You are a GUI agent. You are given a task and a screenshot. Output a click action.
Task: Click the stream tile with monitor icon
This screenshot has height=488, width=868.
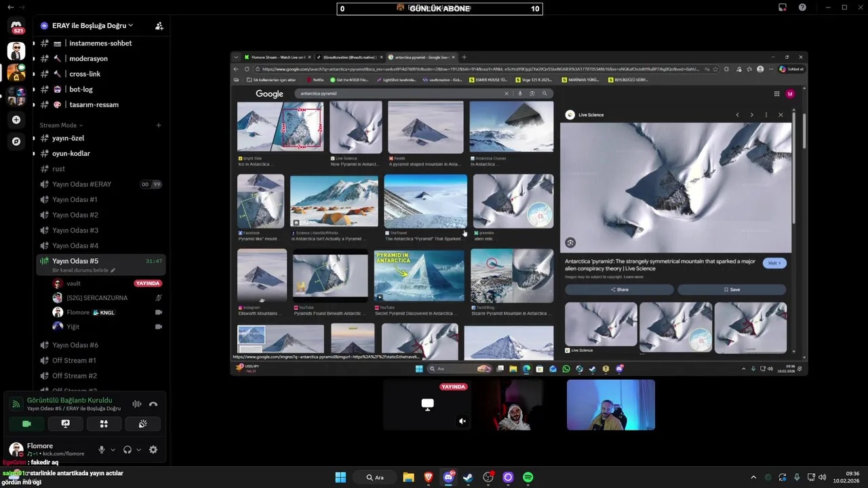click(427, 405)
